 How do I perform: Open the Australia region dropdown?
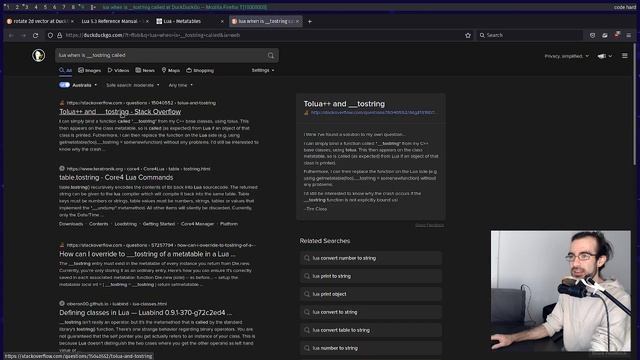[x=85, y=85]
